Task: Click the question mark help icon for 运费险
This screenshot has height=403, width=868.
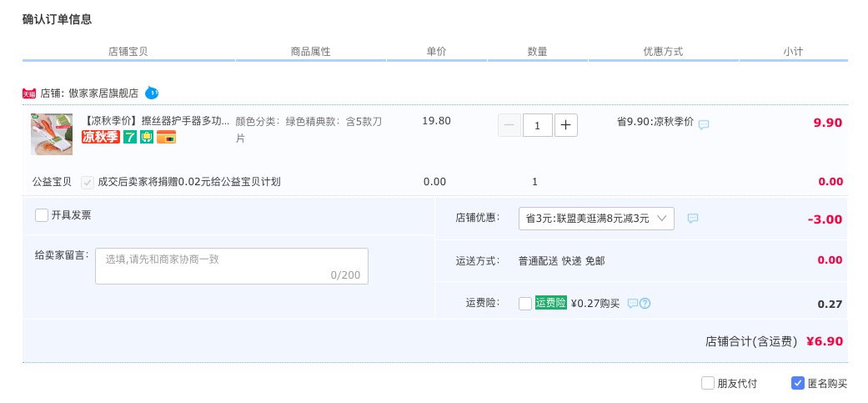Action: [645, 304]
